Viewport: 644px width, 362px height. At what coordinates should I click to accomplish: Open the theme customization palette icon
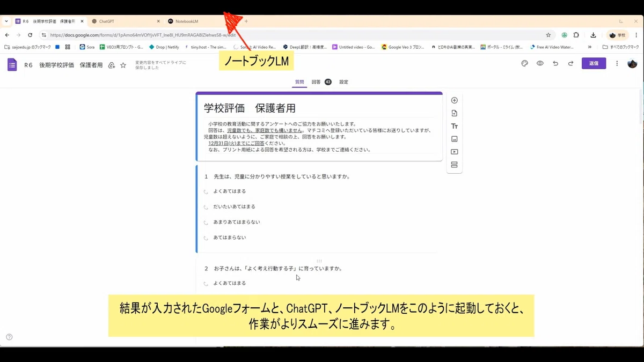(524, 63)
